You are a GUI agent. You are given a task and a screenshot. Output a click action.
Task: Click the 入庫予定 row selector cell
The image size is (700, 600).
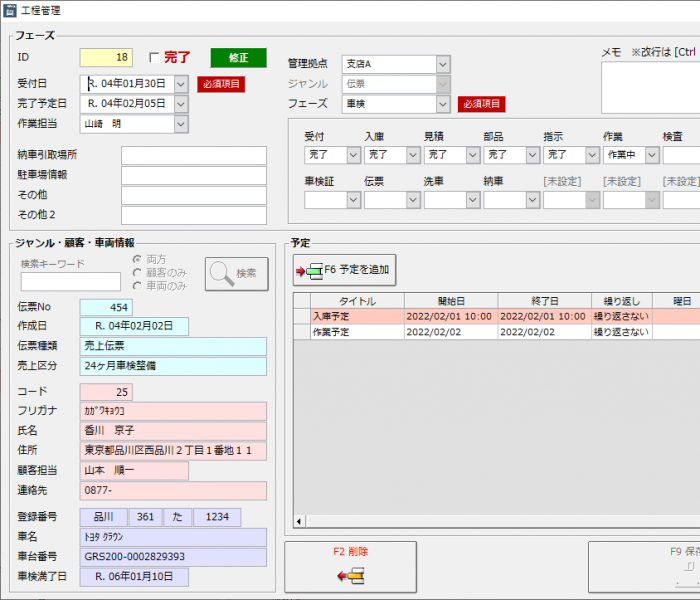tap(302, 317)
